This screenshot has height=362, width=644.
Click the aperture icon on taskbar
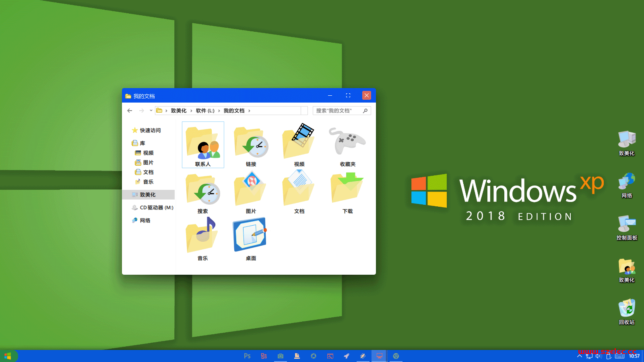coord(314,356)
